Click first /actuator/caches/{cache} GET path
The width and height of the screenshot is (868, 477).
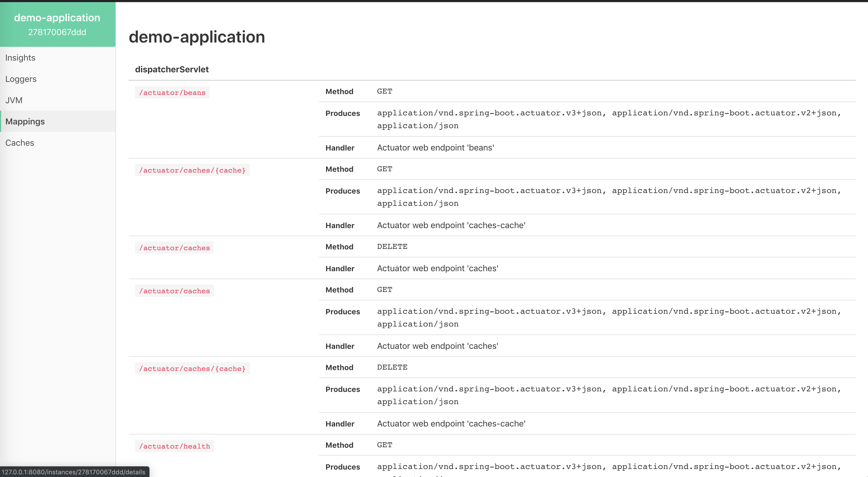[x=192, y=170]
